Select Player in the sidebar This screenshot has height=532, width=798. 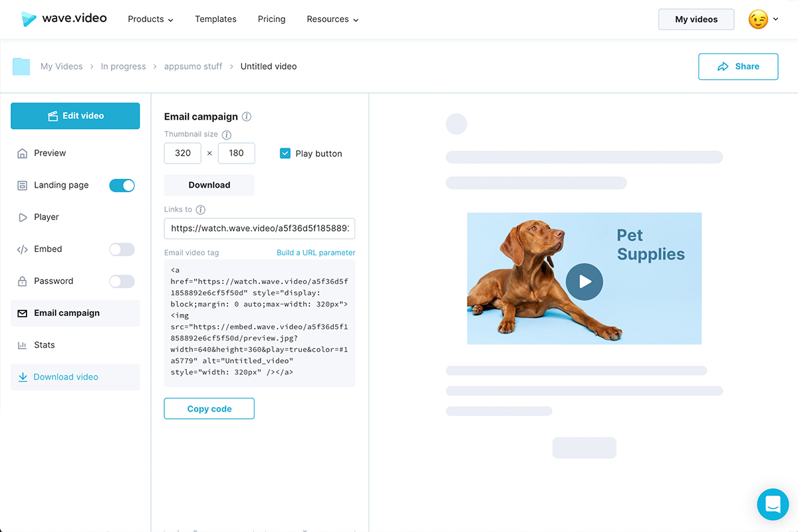pos(47,217)
